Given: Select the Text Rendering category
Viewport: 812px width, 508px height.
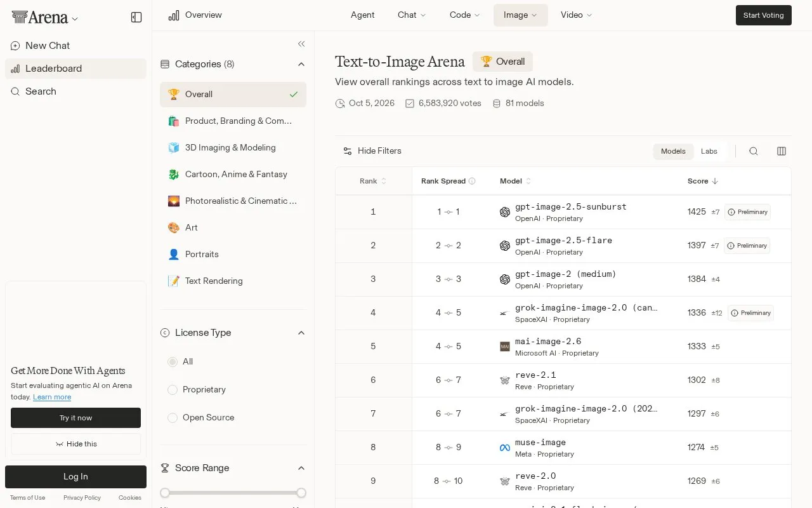Looking at the screenshot, I should (233, 281).
